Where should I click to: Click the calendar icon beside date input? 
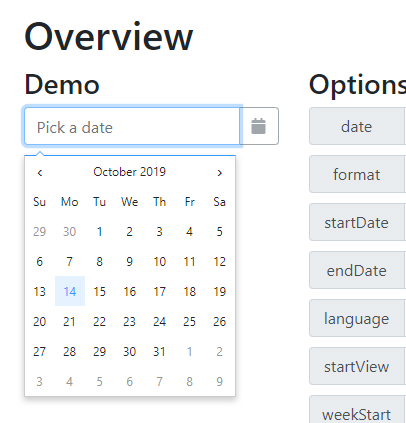259,126
